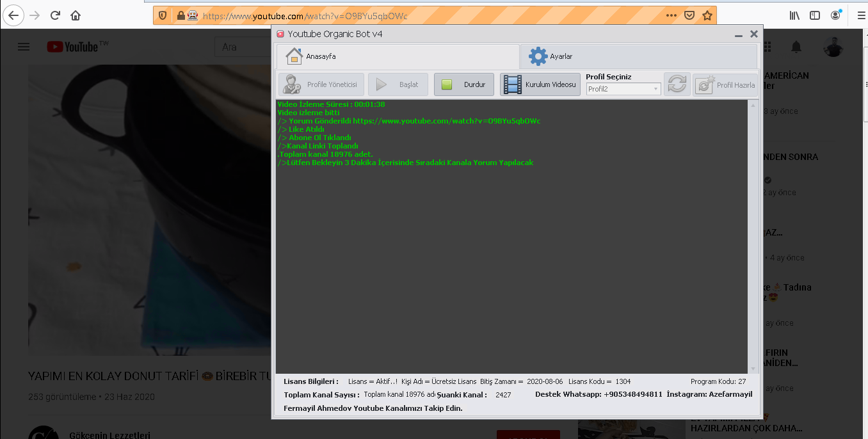
Task: Close the Youtube Organic Bot window
Action: tap(754, 34)
